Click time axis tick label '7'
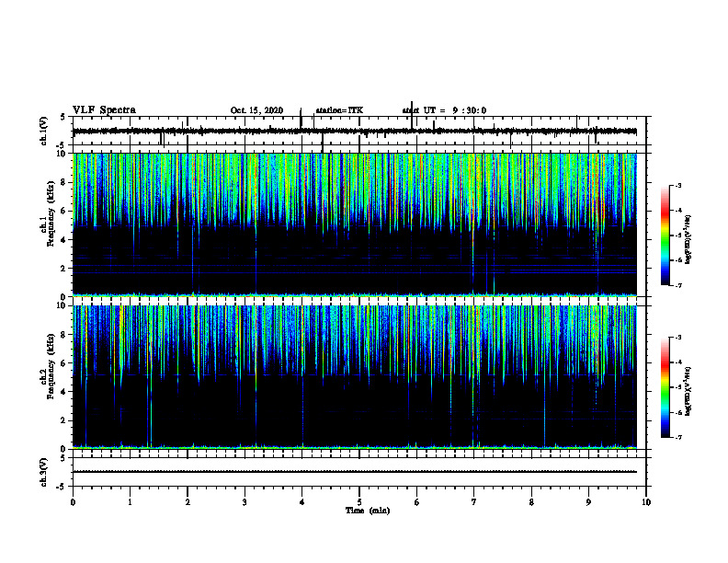 click(x=474, y=502)
